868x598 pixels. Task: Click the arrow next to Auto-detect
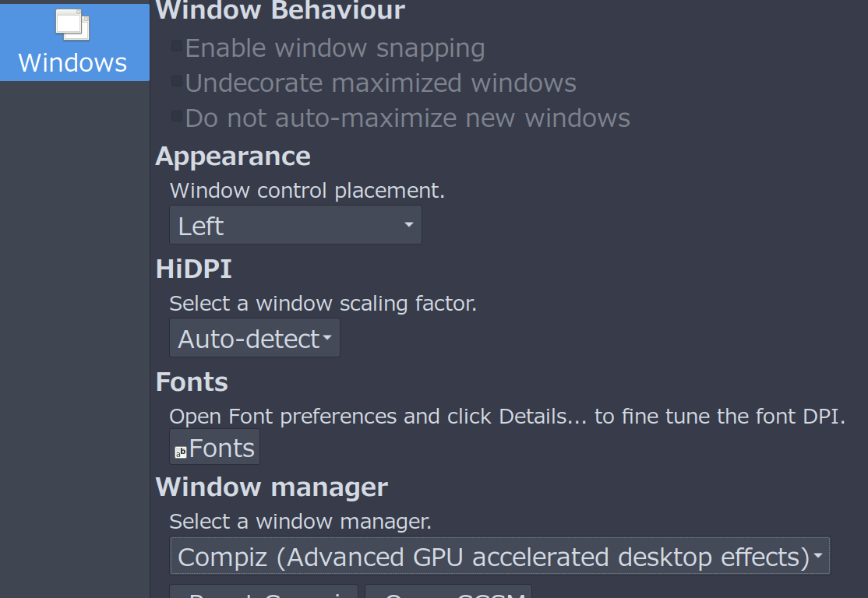(x=327, y=337)
